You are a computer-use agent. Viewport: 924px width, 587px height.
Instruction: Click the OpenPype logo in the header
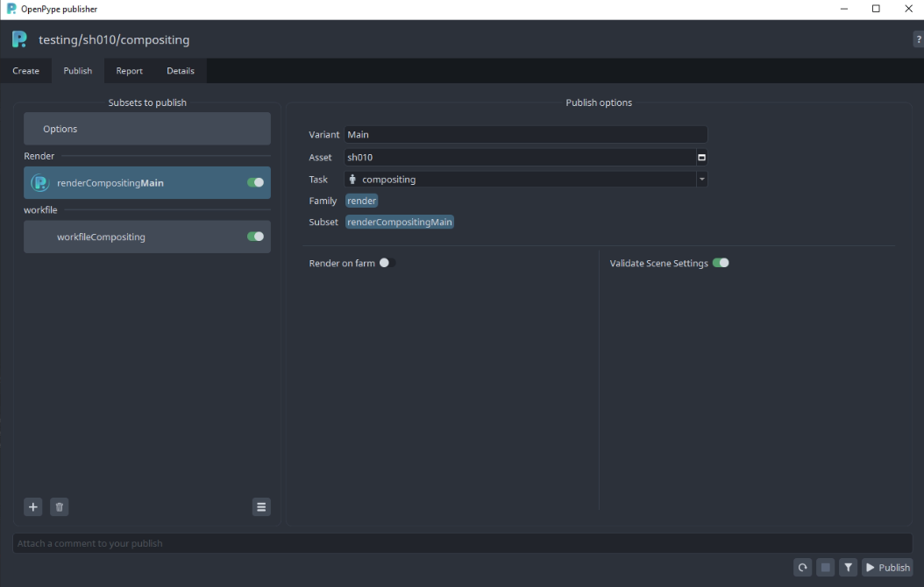(x=18, y=39)
